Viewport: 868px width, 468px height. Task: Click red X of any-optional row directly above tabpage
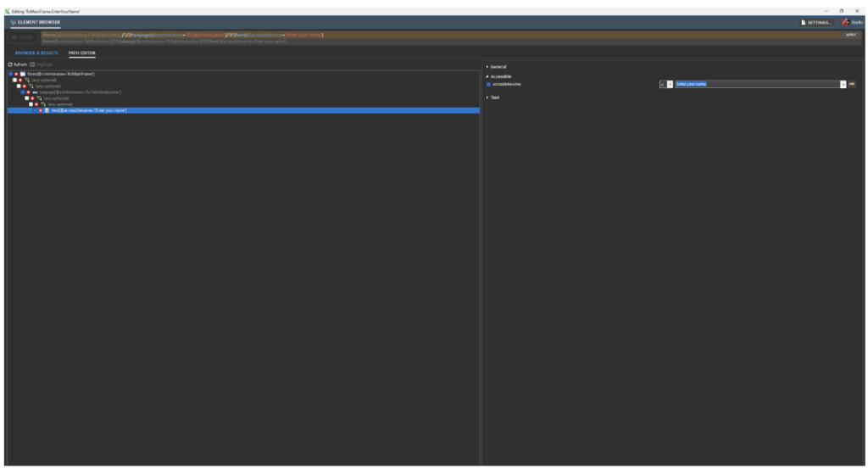pos(25,86)
